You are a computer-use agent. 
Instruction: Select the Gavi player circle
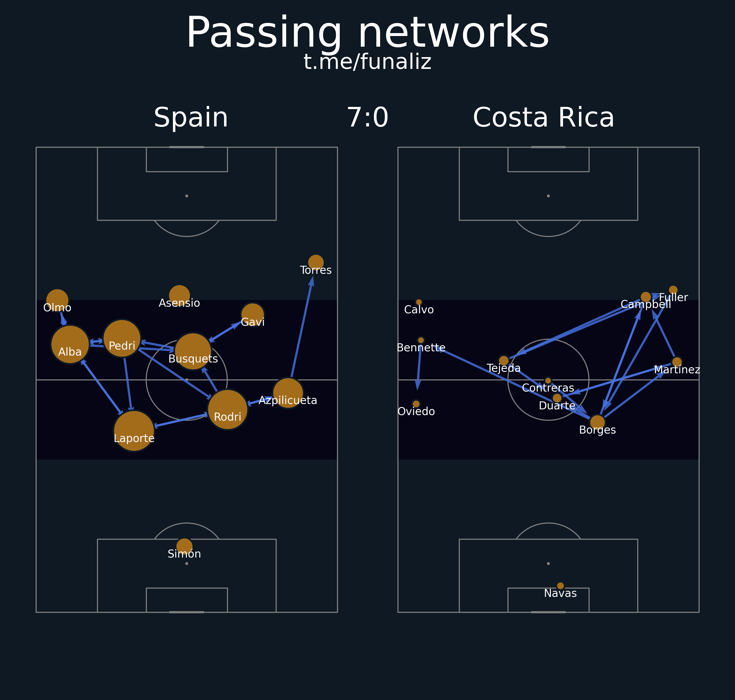pyautogui.click(x=252, y=314)
